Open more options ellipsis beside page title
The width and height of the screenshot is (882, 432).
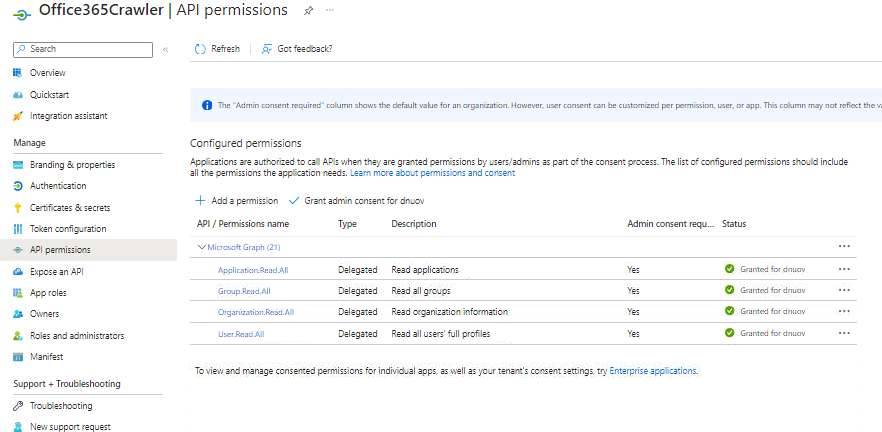[330, 10]
